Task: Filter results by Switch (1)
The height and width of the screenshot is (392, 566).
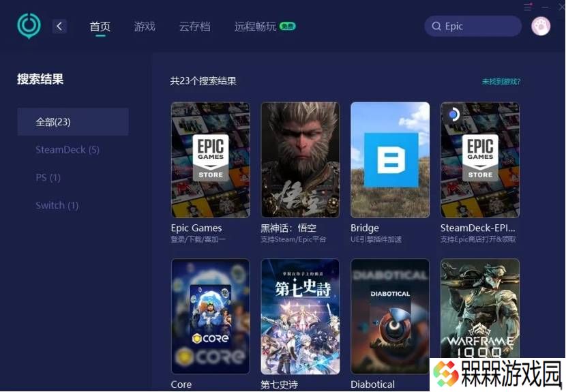Action: 57,205
